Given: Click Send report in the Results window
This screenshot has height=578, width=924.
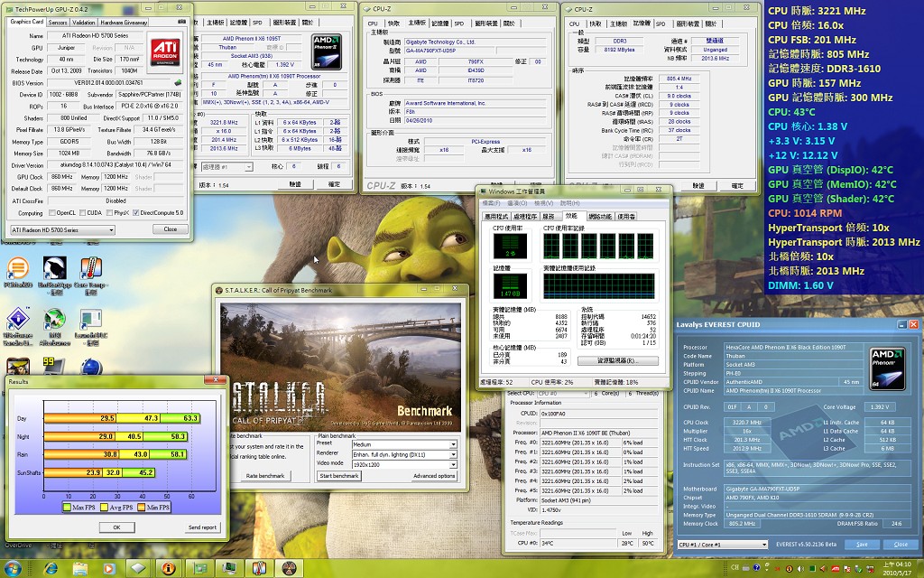Looking at the screenshot, I should pyautogui.click(x=202, y=527).
